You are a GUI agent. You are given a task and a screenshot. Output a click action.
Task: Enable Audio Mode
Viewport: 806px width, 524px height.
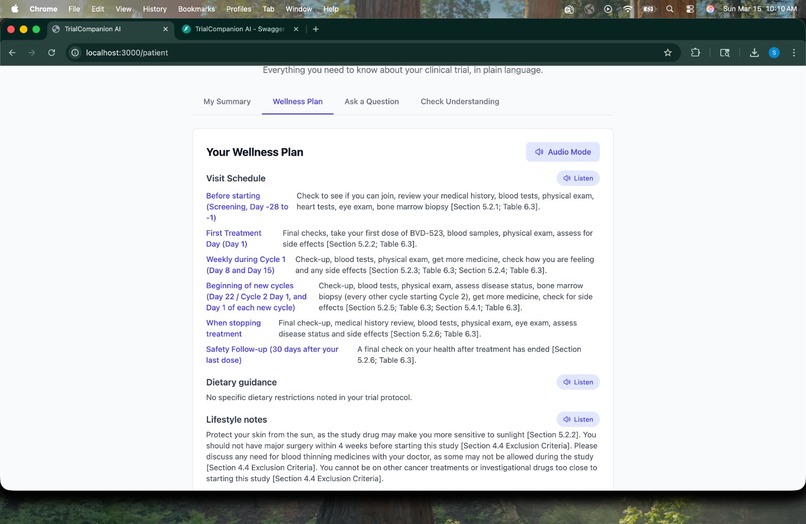[x=562, y=152]
